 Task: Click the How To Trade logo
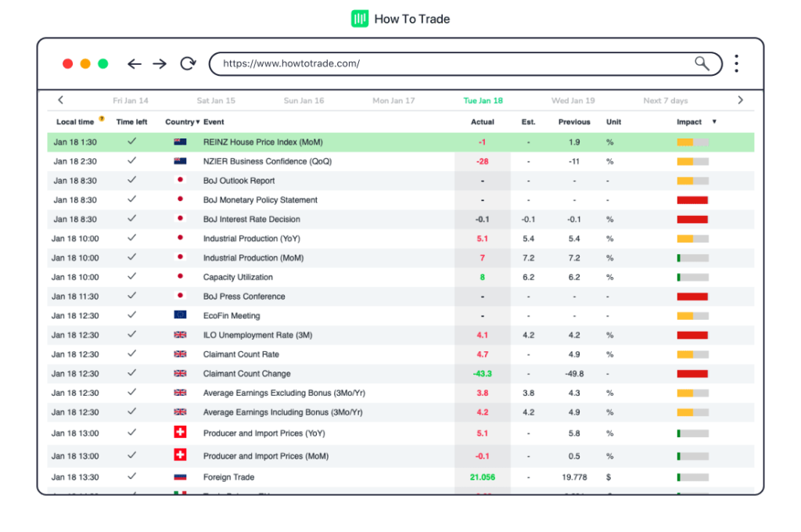pos(400,19)
